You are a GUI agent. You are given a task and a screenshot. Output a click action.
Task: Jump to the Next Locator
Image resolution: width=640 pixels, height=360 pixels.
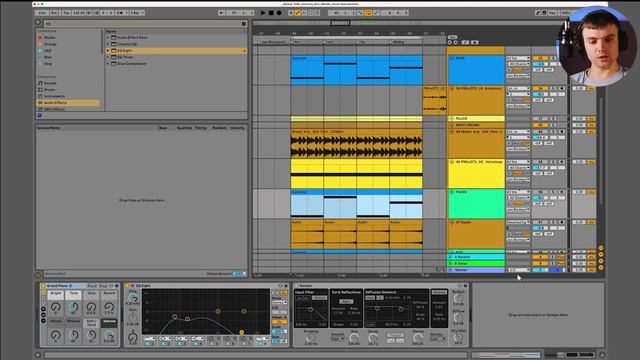click(456, 42)
